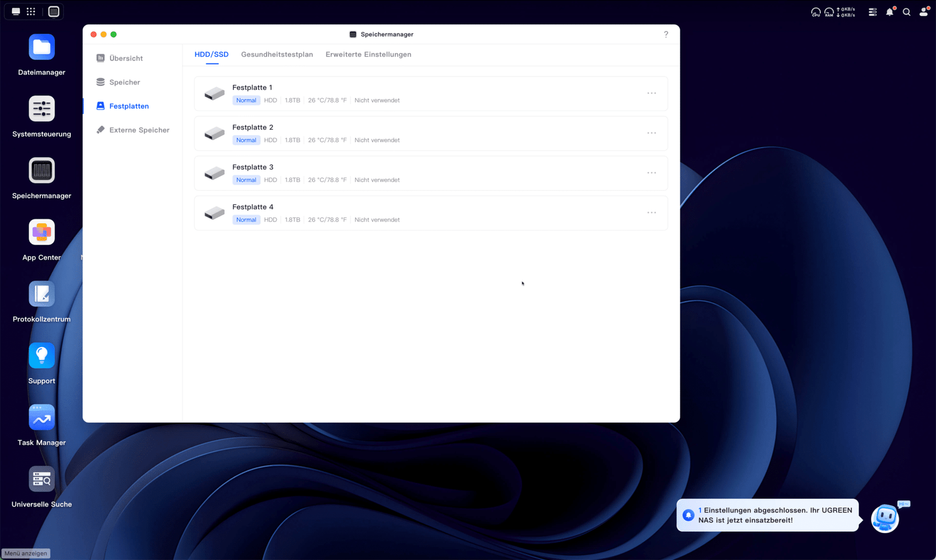Click the search magnifier in top bar
This screenshot has width=936, height=560.
coord(906,12)
